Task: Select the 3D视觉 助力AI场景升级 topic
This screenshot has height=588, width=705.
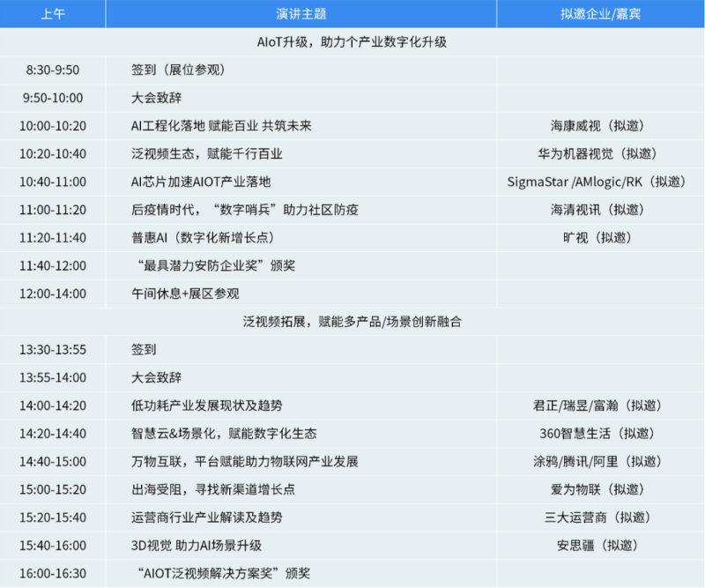Action: point(197,546)
